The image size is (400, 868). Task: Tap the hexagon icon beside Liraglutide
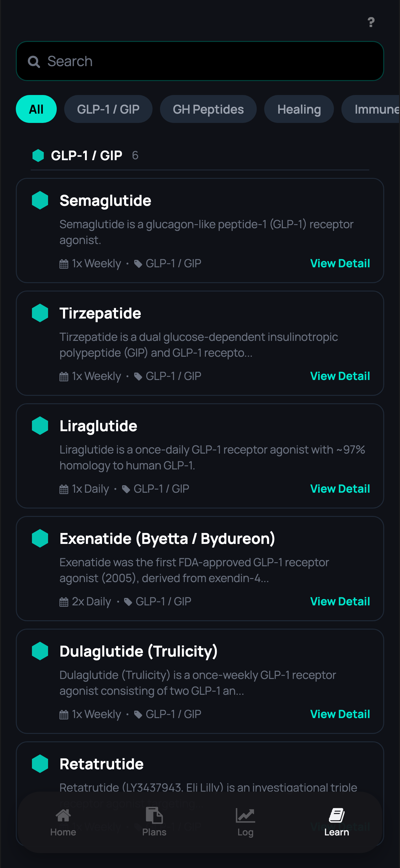[40, 426]
